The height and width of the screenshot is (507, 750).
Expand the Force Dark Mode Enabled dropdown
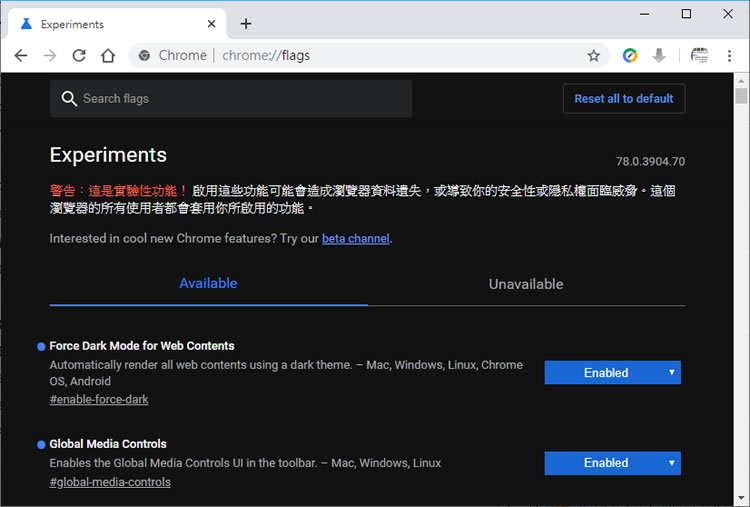tap(612, 373)
